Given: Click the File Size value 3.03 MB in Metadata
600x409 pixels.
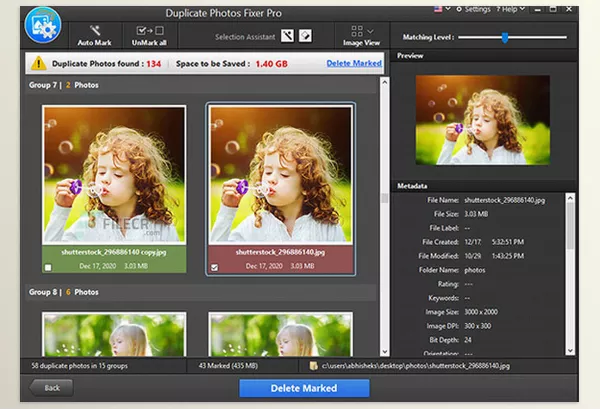Looking at the screenshot, I should click(x=476, y=214).
